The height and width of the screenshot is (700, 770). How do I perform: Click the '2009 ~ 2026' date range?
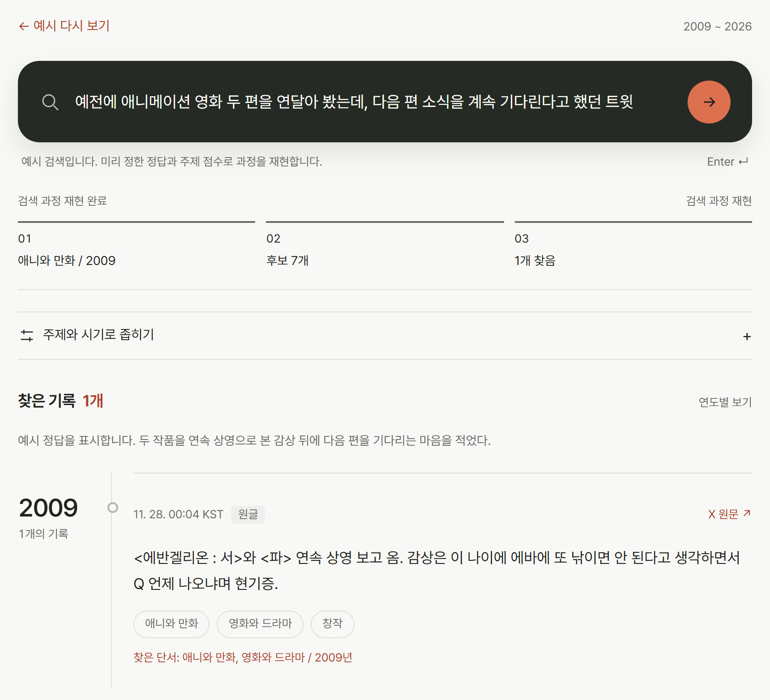pos(717,26)
